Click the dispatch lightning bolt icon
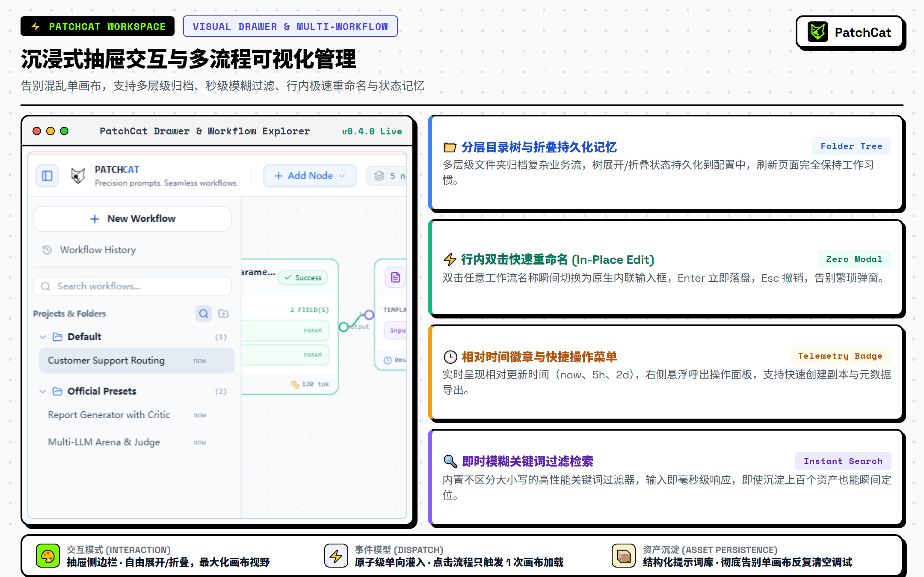 [x=336, y=556]
